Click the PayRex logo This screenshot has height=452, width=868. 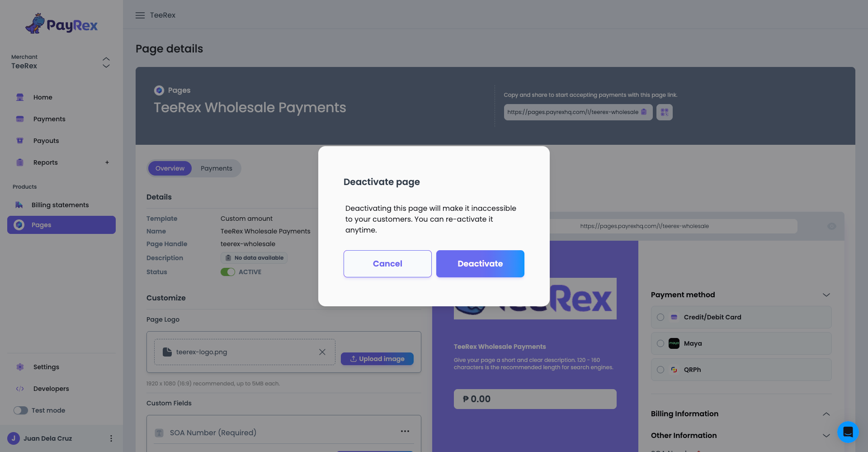pos(61,24)
